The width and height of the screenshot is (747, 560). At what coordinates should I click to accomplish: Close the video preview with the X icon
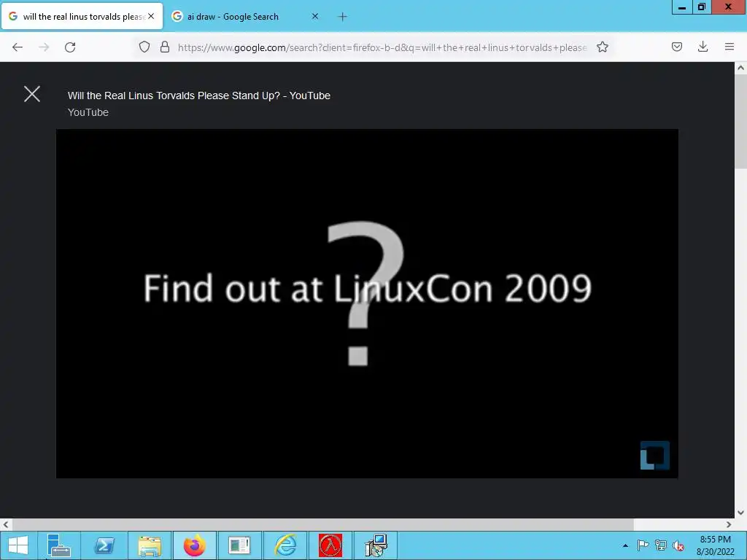click(32, 94)
